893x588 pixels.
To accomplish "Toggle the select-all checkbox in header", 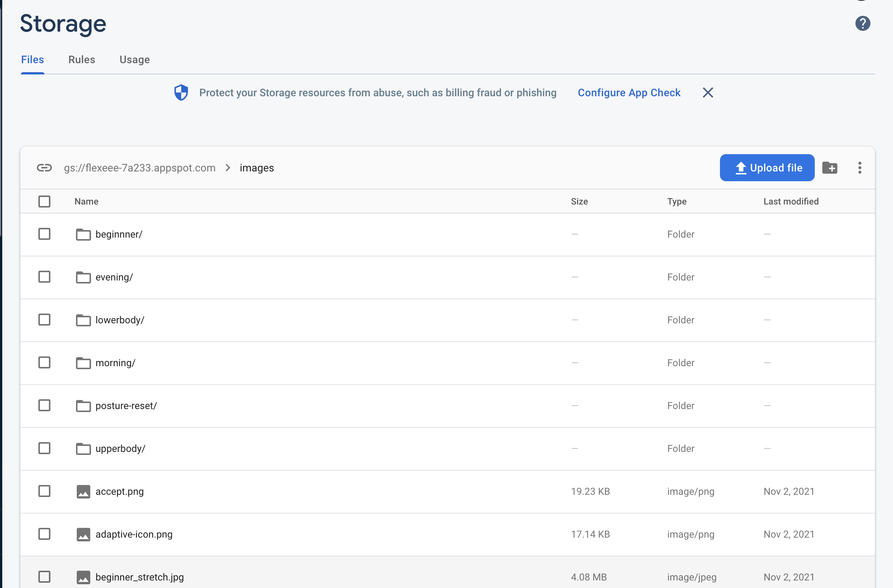I will pos(44,202).
